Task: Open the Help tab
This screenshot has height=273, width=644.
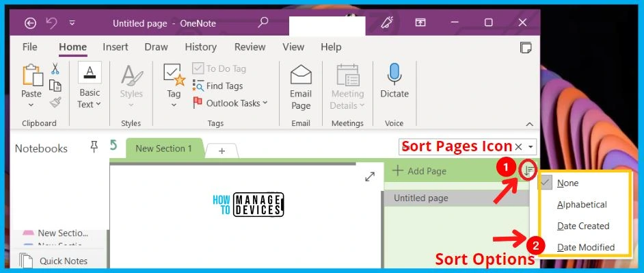Action: coord(331,47)
